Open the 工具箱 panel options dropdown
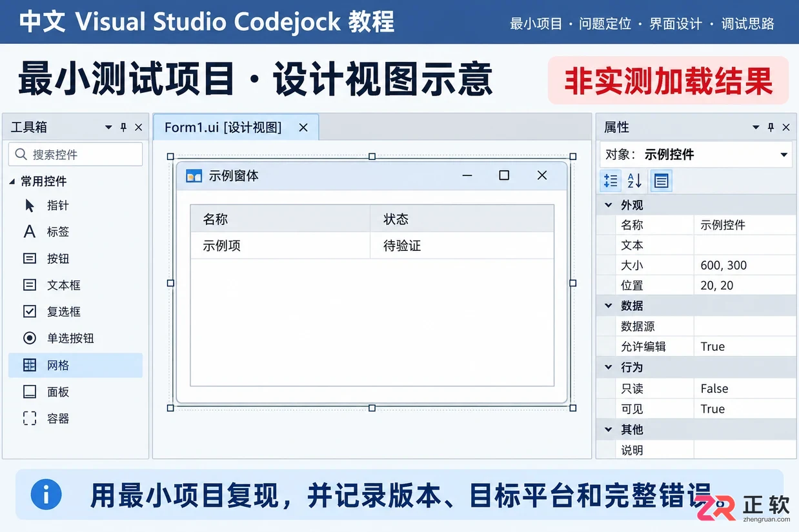Image resolution: width=799 pixels, height=532 pixels. (108, 128)
